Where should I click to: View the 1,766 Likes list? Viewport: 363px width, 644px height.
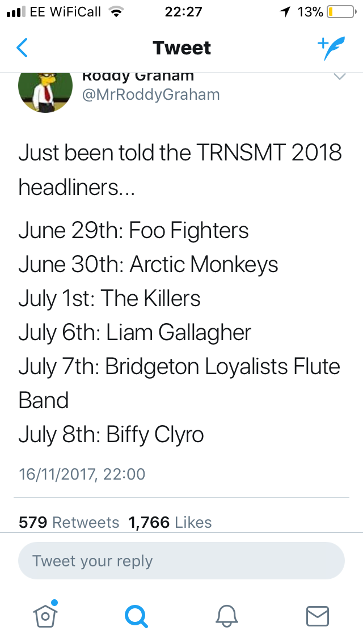pyautogui.click(x=170, y=522)
